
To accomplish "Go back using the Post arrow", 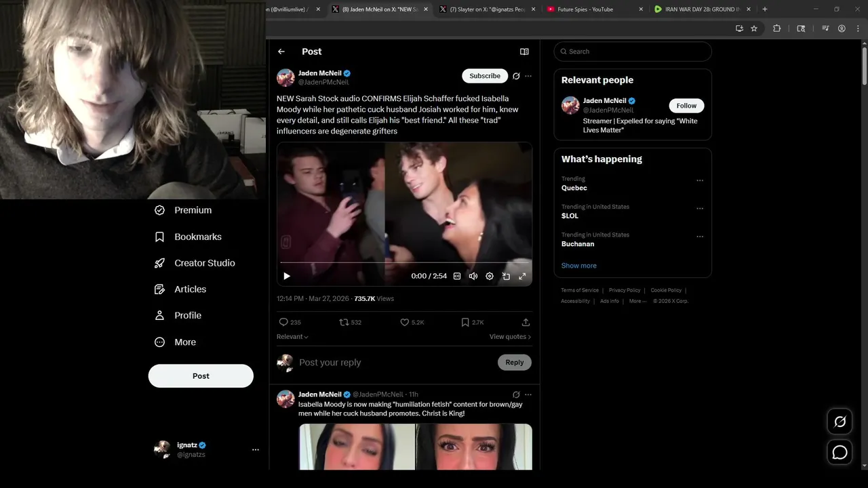I will (x=281, y=52).
